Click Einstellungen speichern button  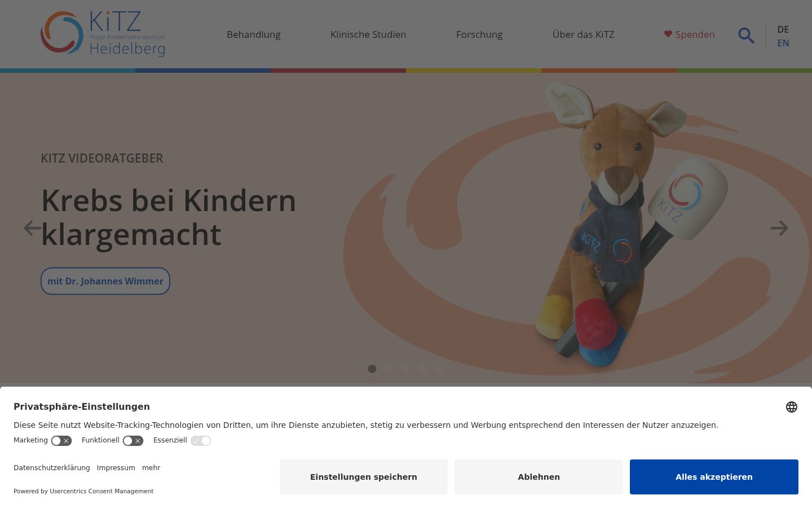(364, 477)
